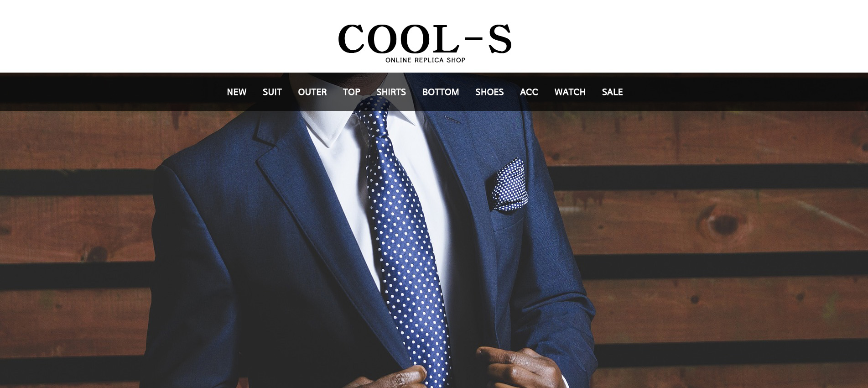Open the SHOES category
The width and height of the screenshot is (868, 388).
pyautogui.click(x=489, y=92)
